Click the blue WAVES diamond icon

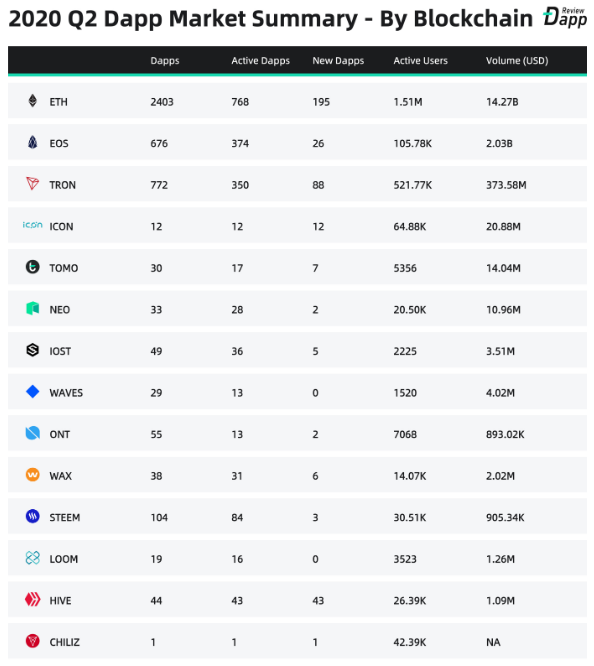[x=33, y=392]
